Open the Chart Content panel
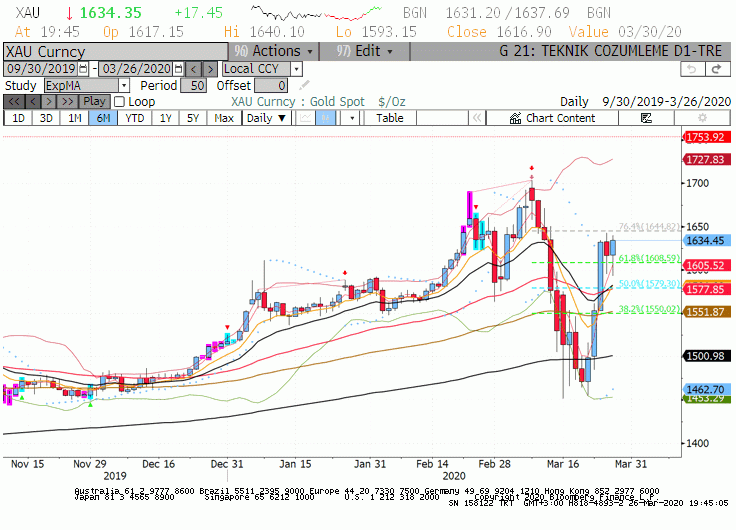The image size is (736, 530). (x=552, y=118)
